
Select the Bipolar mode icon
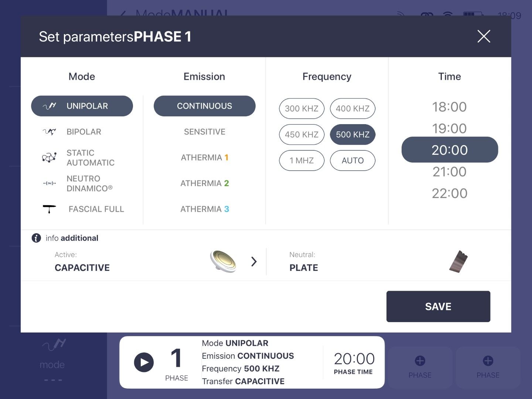point(49,132)
